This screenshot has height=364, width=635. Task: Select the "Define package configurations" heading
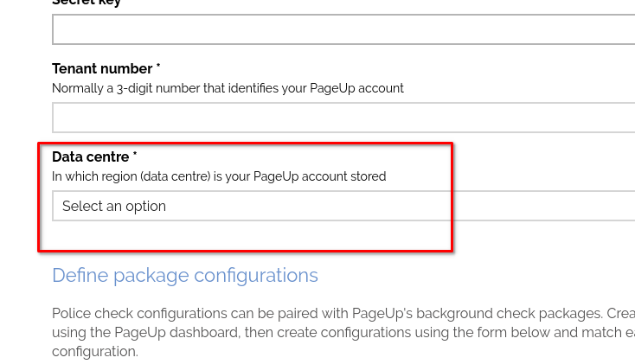coord(185,275)
